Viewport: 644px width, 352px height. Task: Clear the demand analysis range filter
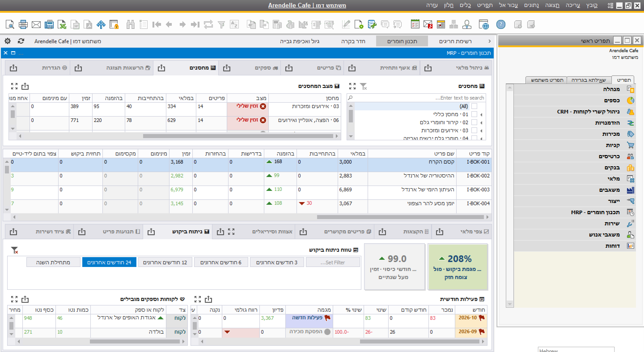pyautogui.click(x=15, y=250)
